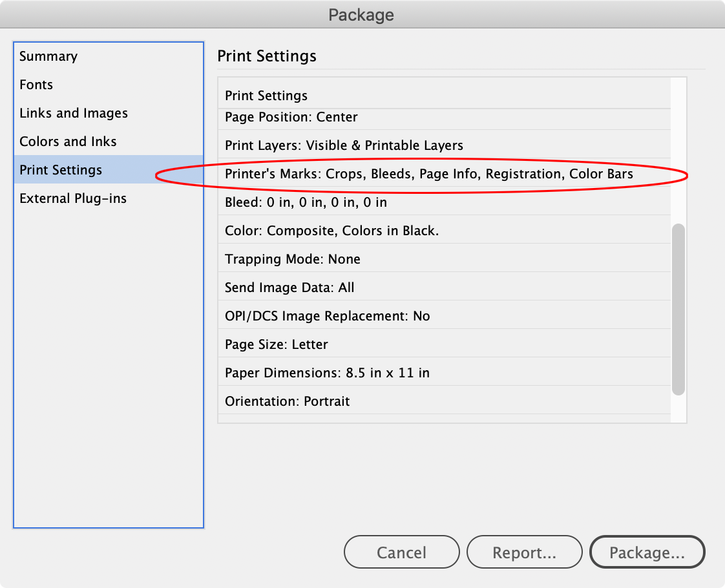
Task: Open the Report dialog
Action: pyautogui.click(x=524, y=552)
